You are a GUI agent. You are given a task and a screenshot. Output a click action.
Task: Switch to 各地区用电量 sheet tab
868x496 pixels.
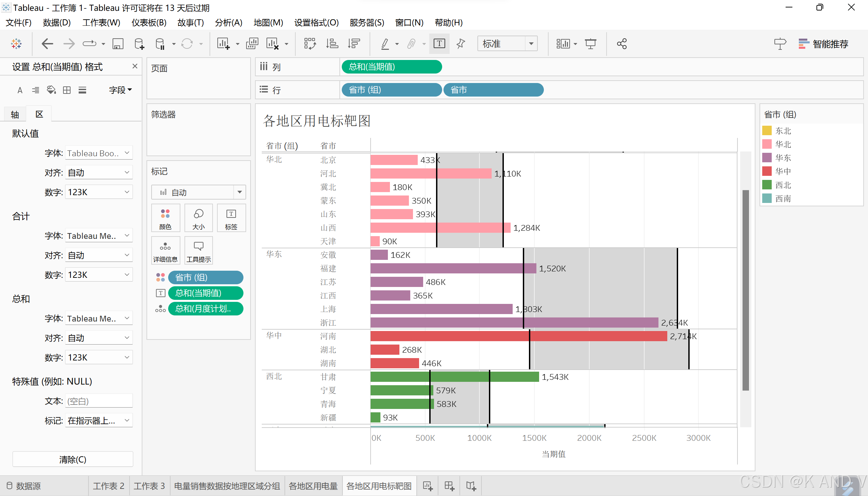pos(313,485)
